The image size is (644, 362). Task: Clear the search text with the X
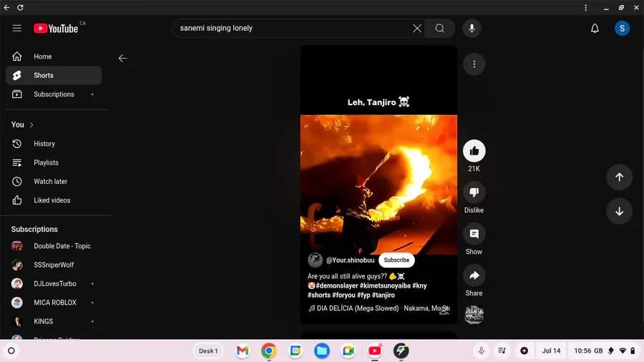point(417,29)
